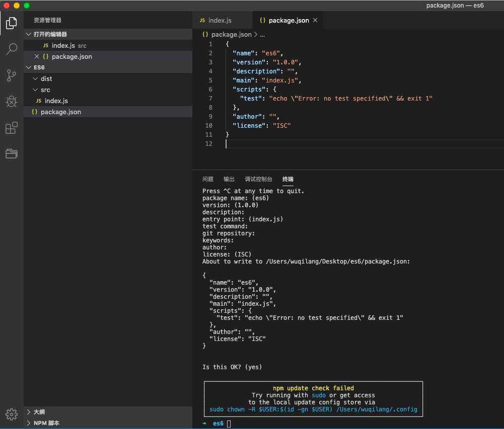Click braces icon of package.json in ES6 tree
The width and height of the screenshot is (504, 429).
tap(34, 112)
